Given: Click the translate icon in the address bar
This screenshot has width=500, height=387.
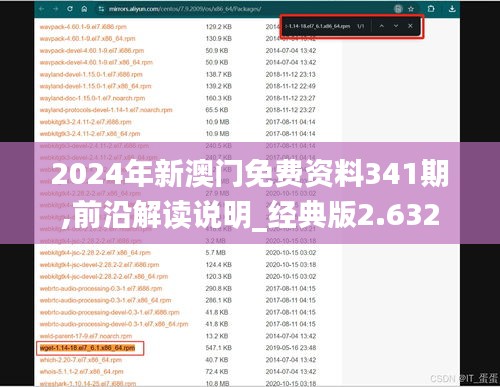Looking at the screenshot, I should point(398,9).
